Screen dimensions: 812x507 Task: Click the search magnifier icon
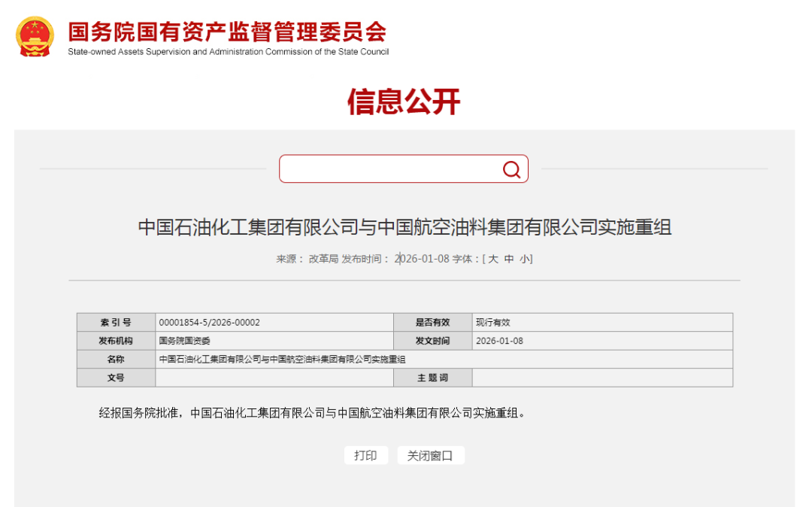tap(512, 168)
